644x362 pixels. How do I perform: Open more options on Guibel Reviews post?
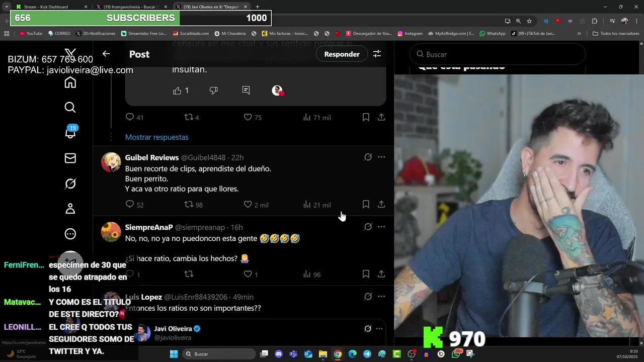381,157
